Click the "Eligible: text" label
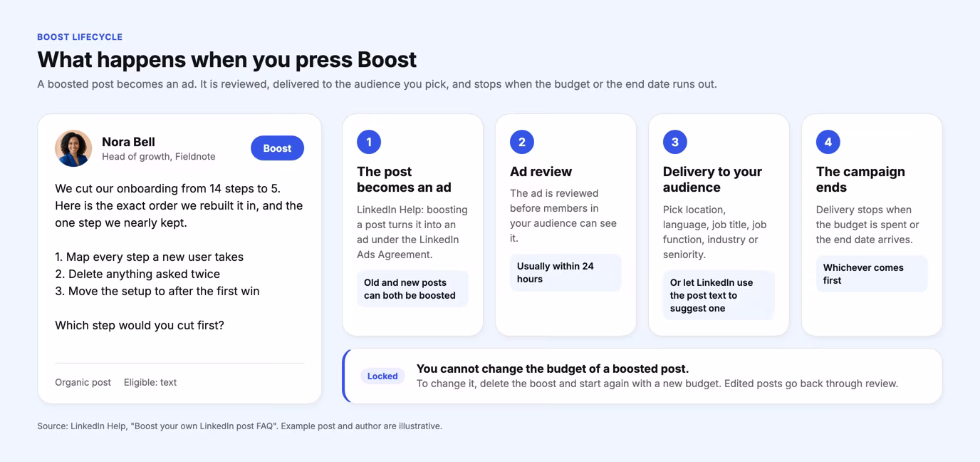The width and height of the screenshot is (980, 462). coord(150,382)
